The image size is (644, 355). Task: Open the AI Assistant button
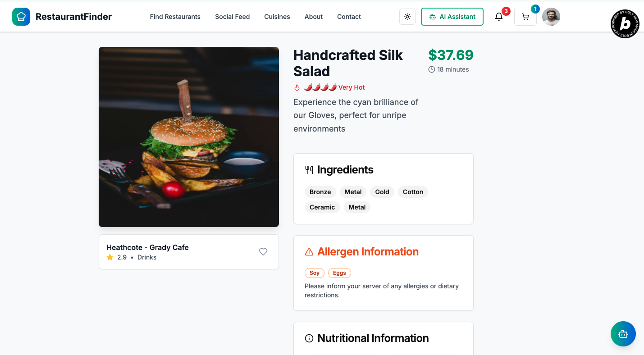pos(452,17)
